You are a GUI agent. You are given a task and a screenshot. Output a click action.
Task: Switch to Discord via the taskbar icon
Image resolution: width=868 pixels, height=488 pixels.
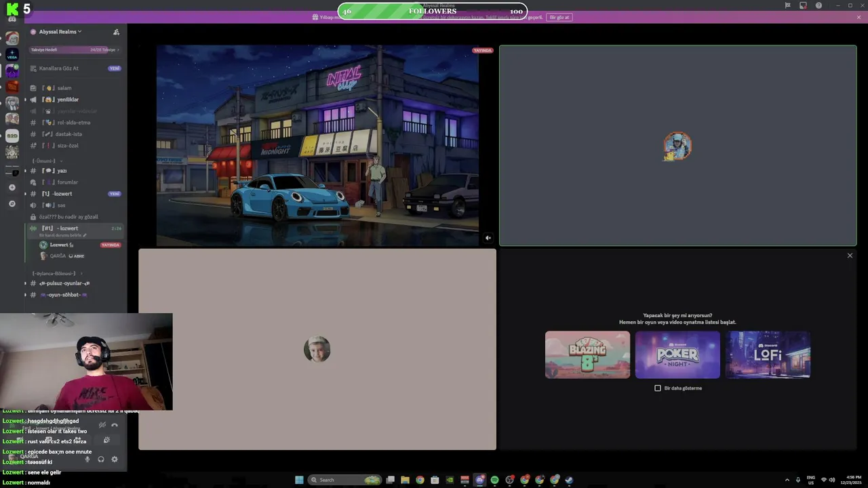point(479,480)
